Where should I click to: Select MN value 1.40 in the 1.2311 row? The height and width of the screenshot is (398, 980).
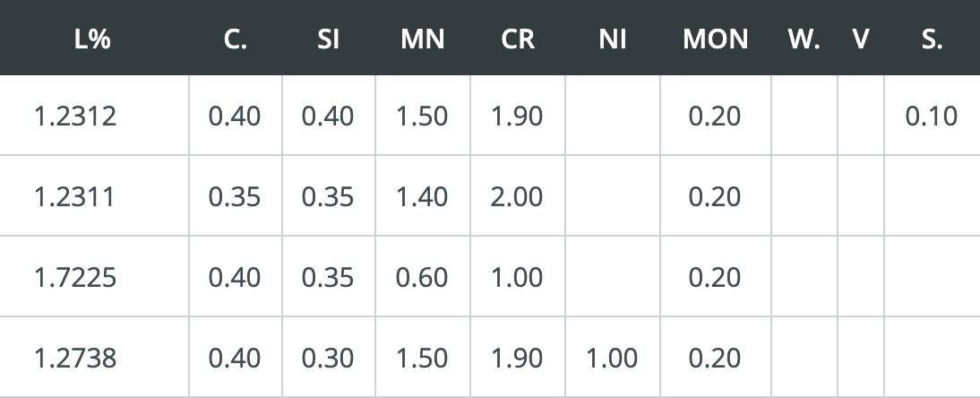coord(422,197)
